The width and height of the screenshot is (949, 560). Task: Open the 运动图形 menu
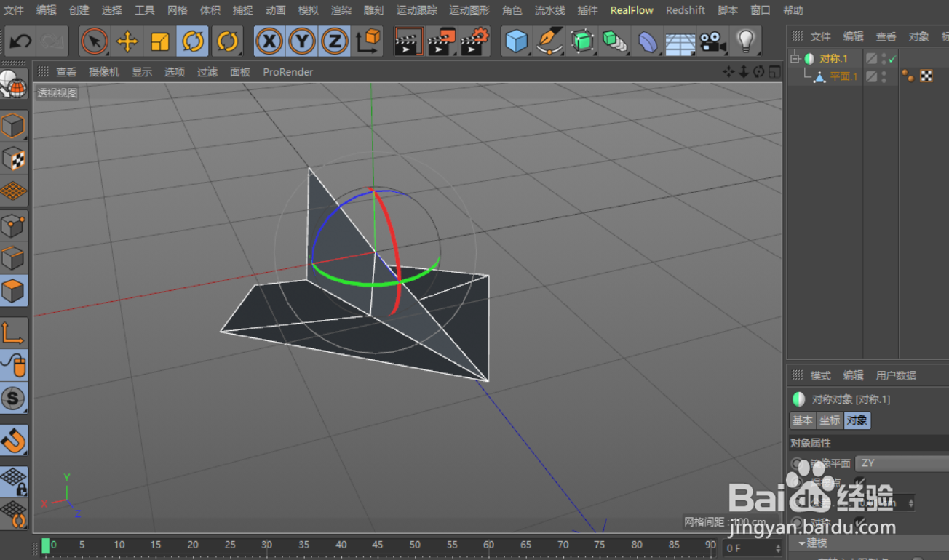click(x=469, y=10)
